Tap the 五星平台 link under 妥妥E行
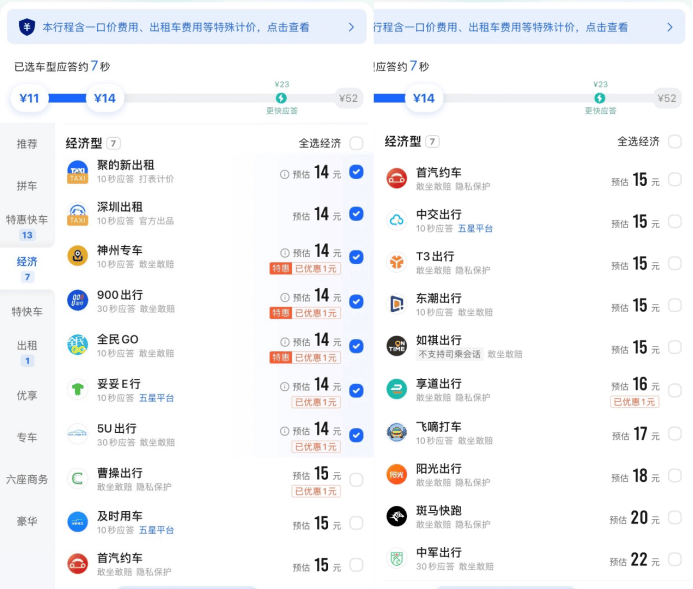693x589 pixels. click(x=156, y=398)
